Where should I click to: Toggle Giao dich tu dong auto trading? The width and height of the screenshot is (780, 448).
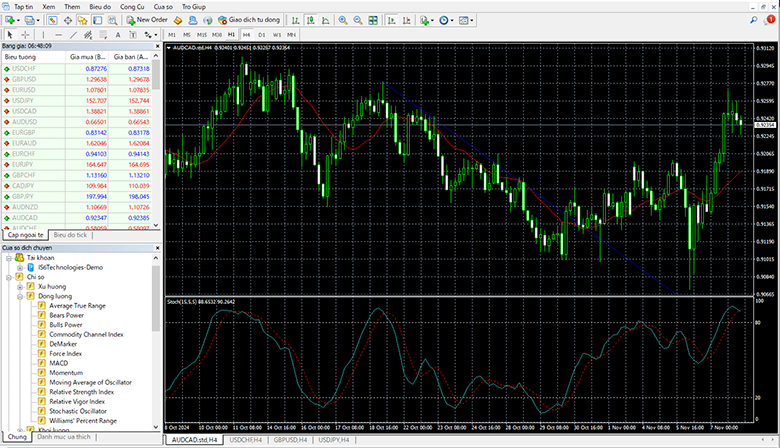(x=249, y=20)
